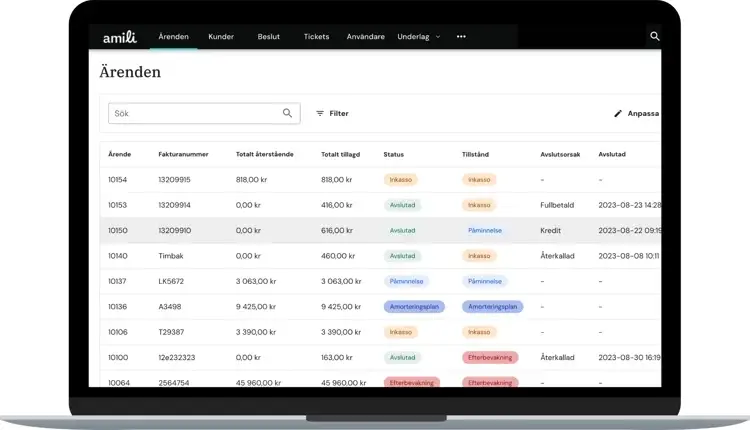The image size is (750, 430).
Task: Open case 10136
Action: click(118, 307)
